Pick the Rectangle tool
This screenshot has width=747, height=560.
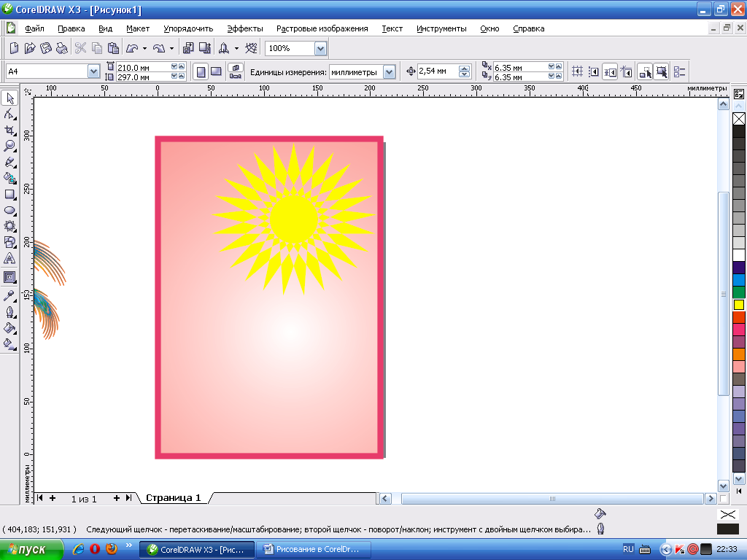[x=10, y=194]
